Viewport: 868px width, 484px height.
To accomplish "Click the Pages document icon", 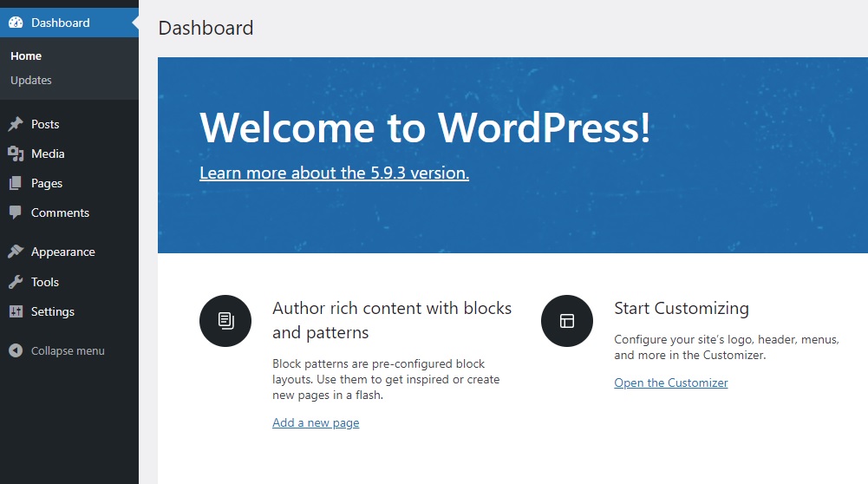I will (x=16, y=183).
